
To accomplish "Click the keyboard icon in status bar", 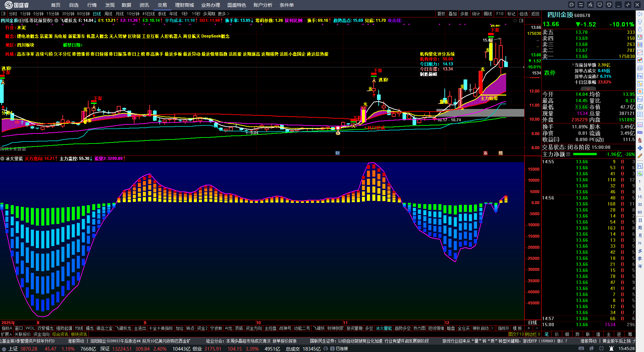I will pyautogui.click(x=581, y=349).
